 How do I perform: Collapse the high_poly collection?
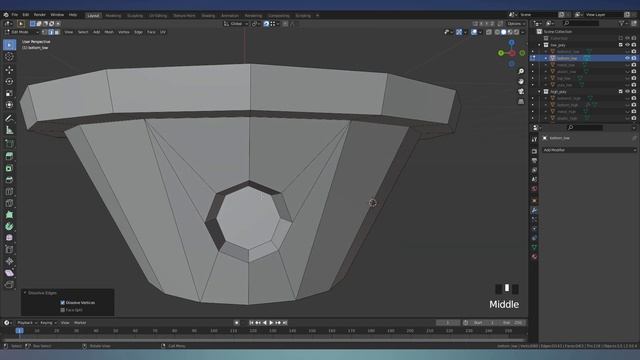point(539,91)
